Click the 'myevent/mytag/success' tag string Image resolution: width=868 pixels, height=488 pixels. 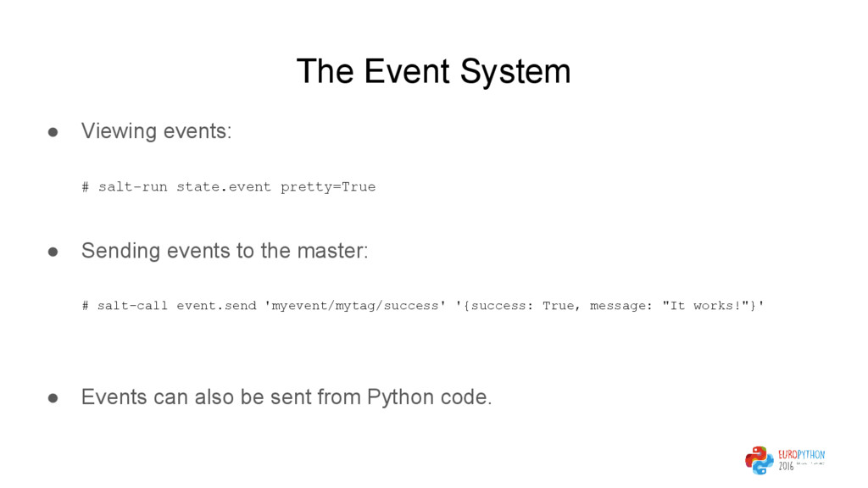click(x=355, y=306)
